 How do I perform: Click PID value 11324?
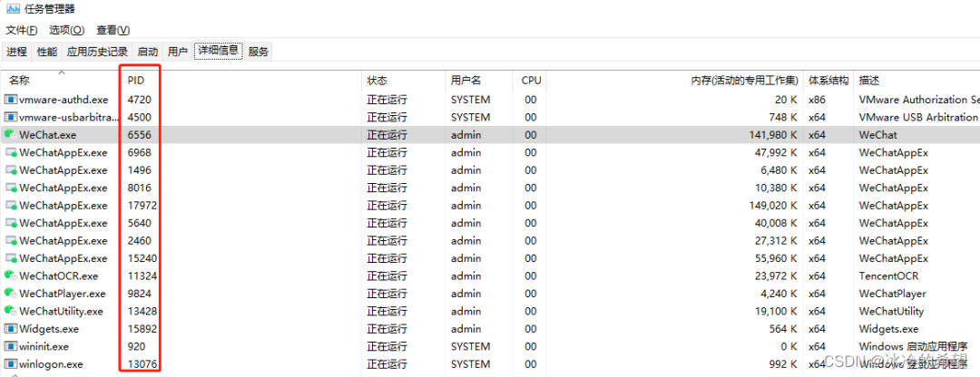tap(142, 275)
